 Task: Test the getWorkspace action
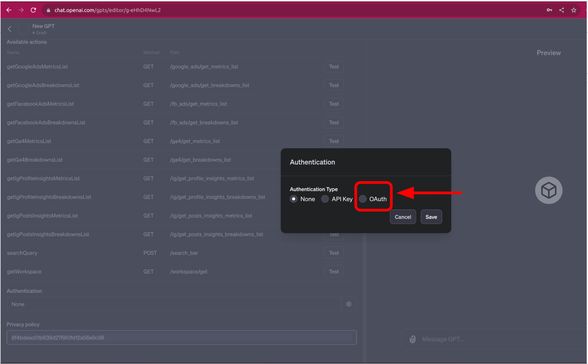[x=334, y=271]
